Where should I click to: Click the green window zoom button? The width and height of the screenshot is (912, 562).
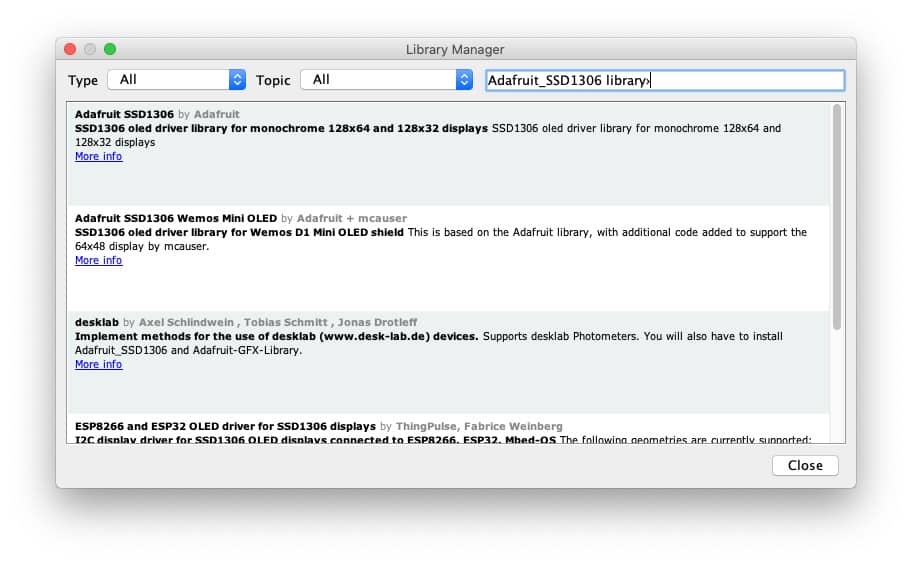point(110,49)
